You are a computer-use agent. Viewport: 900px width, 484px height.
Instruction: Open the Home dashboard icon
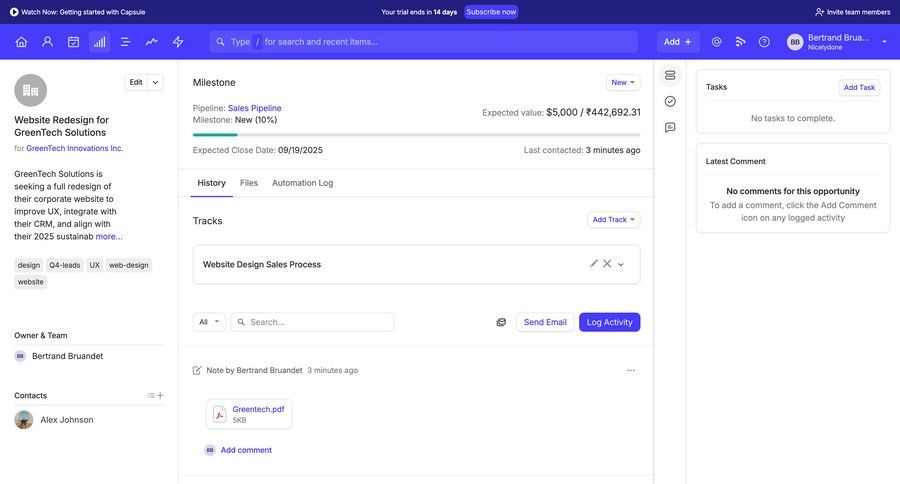21,42
